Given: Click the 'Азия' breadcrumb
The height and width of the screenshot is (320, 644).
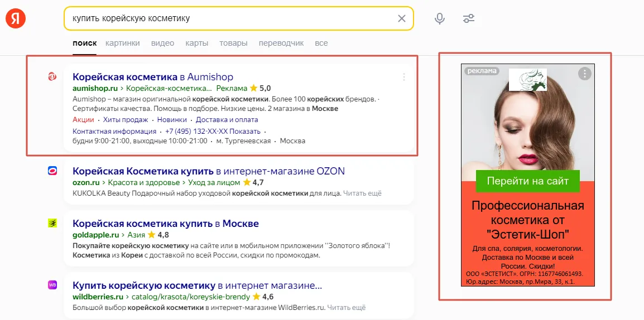Looking at the screenshot, I should point(136,235).
